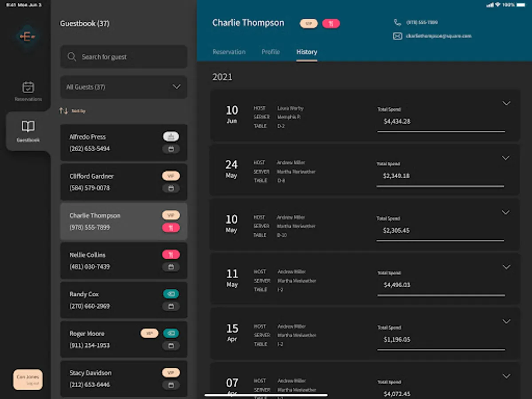
Task: Click the 2021 year heading
Action: point(222,77)
